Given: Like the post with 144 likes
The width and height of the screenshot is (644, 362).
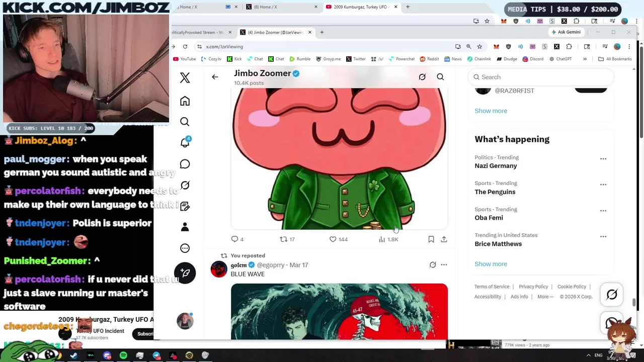Looking at the screenshot, I should pos(338,239).
